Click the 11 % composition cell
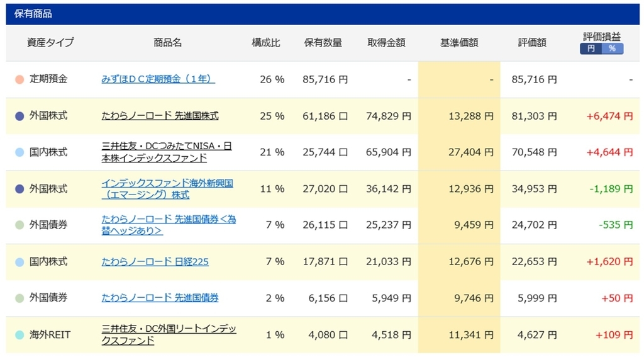The image size is (644, 357). (272, 189)
